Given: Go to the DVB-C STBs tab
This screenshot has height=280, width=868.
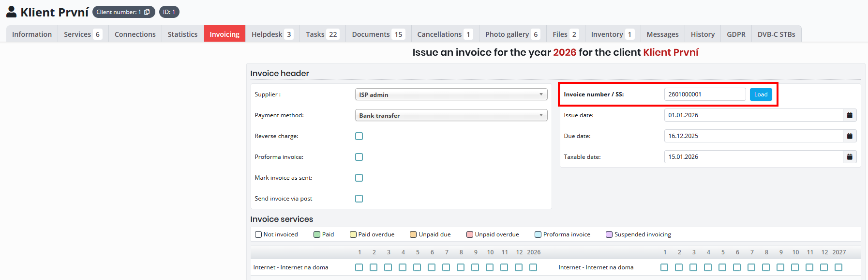Looking at the screenshot, I should [776, 34].
